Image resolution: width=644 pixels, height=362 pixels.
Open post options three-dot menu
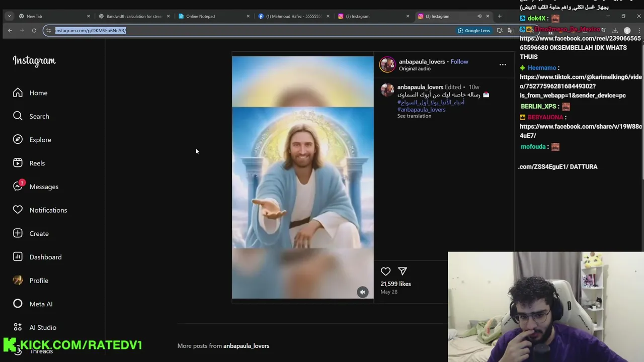[503, 64]
